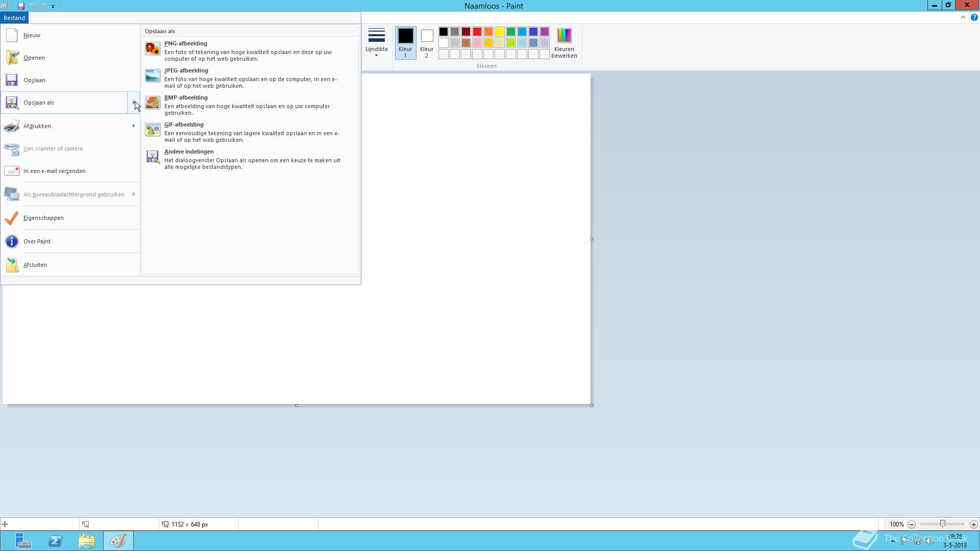
Task: Select Afsluiten to exit Paint
Action: [70, 265]
